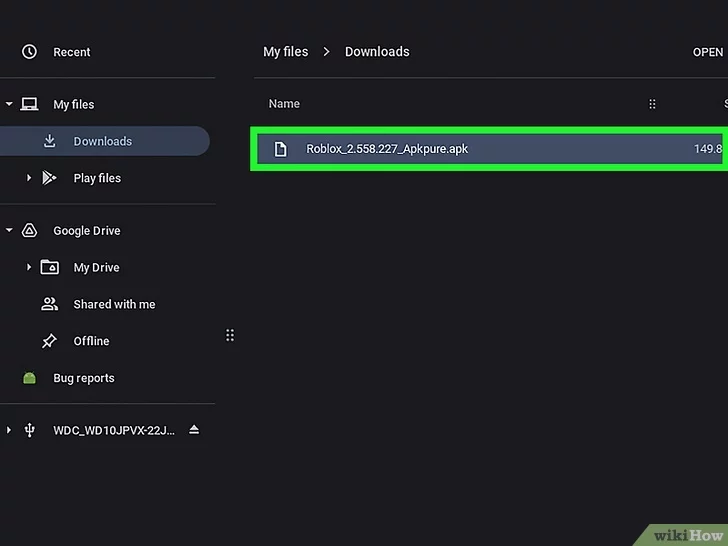Click the Shared with me people icon
Image resolution: width=728 pixels, height=546 pixels.
50,304
